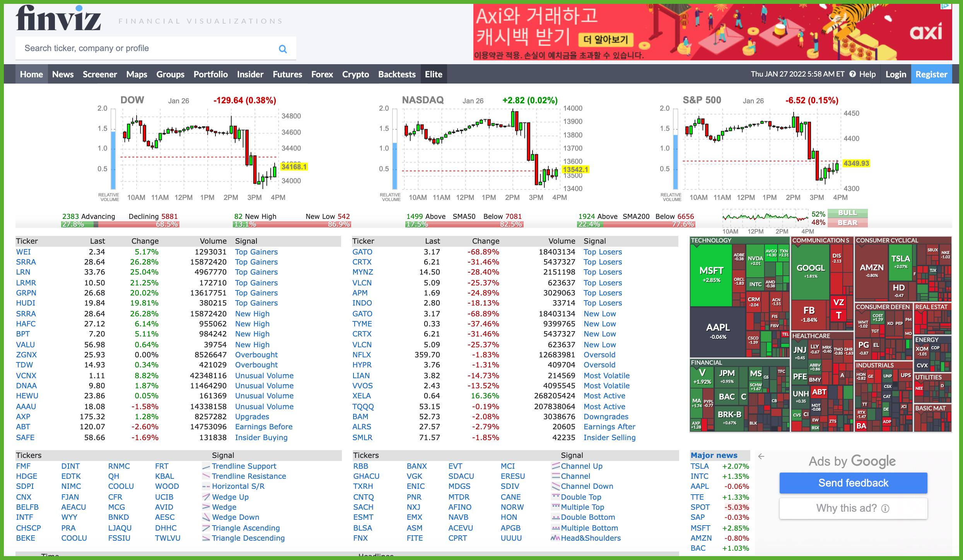The width and height of the screenshot is (963, 560).
Task: Click the Channel pattern icon
Action: click(x=555, y=476)
